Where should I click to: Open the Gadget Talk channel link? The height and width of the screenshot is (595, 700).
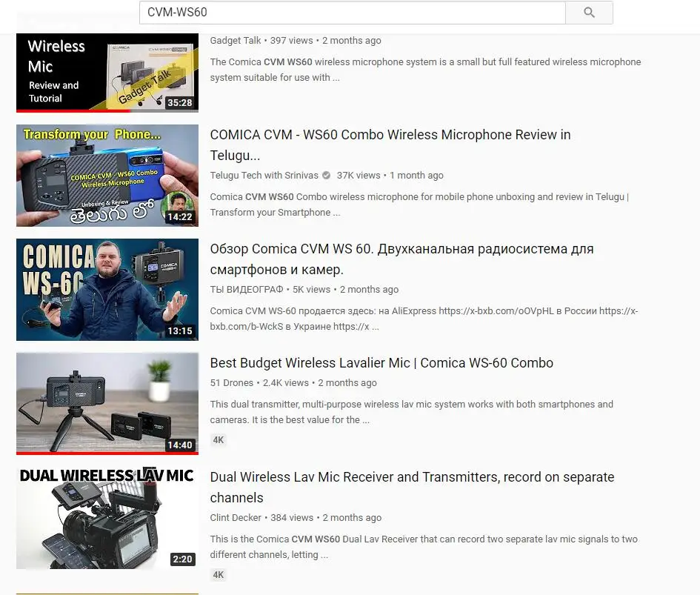236,40
